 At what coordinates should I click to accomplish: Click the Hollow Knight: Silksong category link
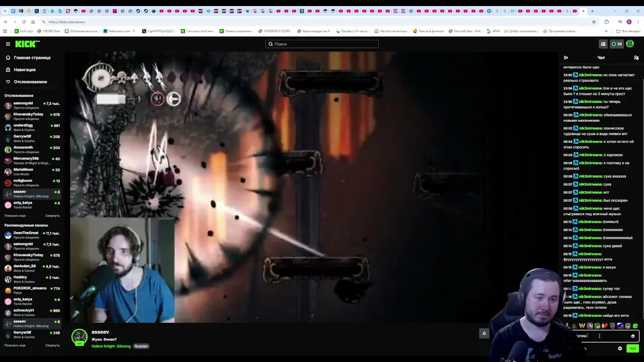coord(111,346)
